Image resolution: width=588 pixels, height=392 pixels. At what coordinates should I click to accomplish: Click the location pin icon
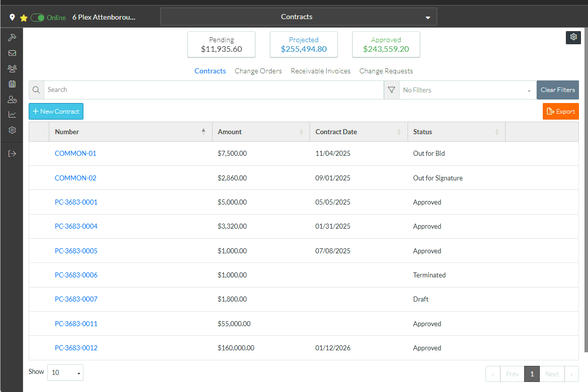point(13,17)
